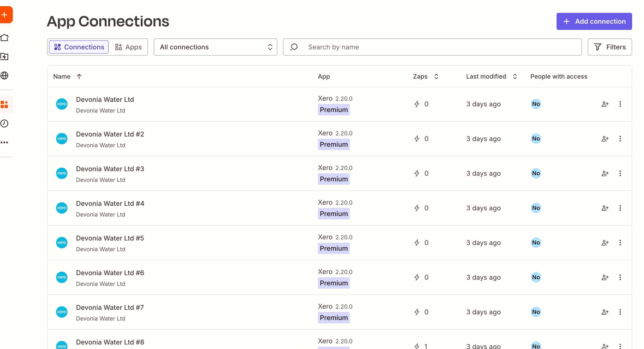Expand the All connections dropdown

[x=215, y=47]
